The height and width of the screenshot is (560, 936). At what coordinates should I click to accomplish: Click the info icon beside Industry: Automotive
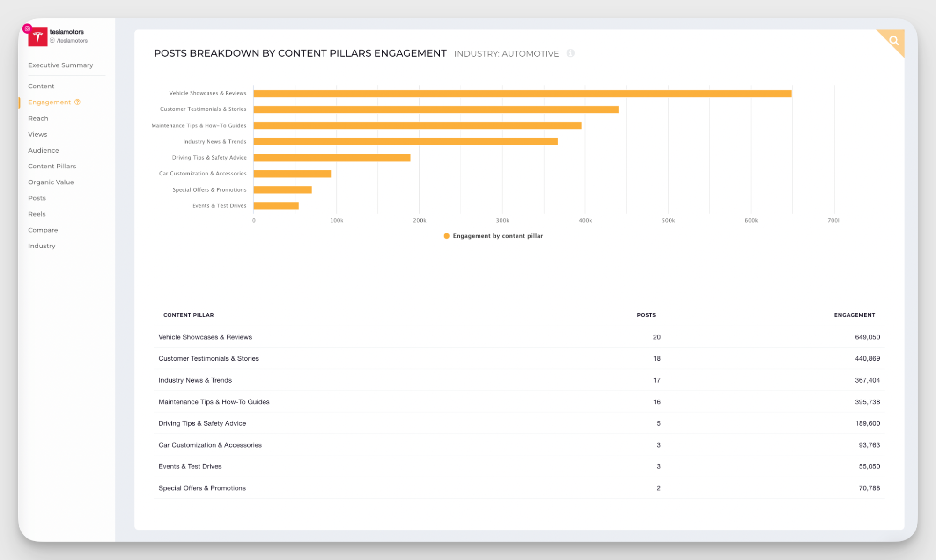[x=571, y=53]
